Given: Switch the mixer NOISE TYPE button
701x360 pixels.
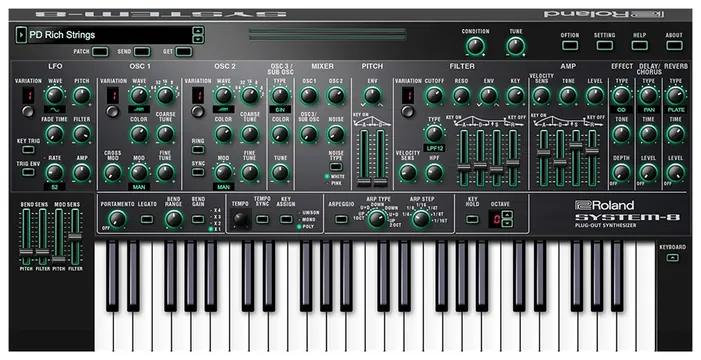Looking at the screenshot, I should point(336,167).
